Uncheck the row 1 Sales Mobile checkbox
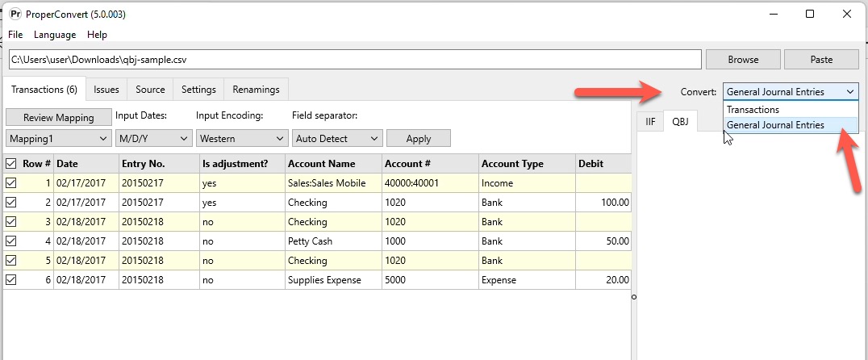 (10, 182)
